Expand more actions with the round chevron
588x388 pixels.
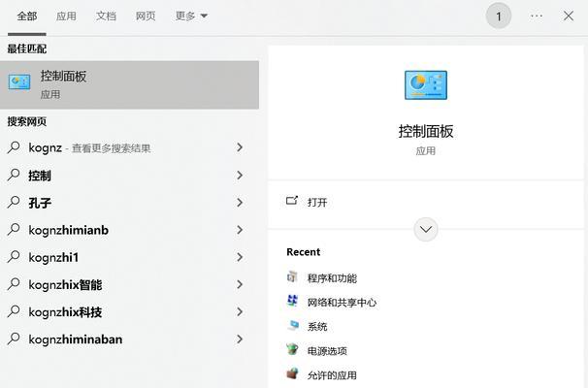(426, 229)
